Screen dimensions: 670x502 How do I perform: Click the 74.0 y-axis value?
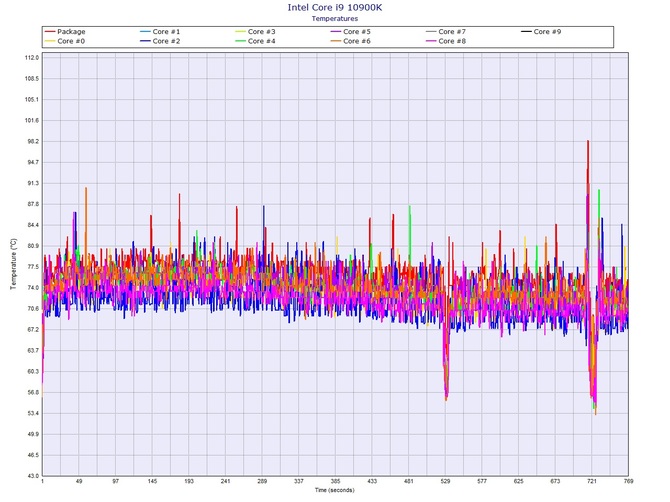(x=33, y=288)
